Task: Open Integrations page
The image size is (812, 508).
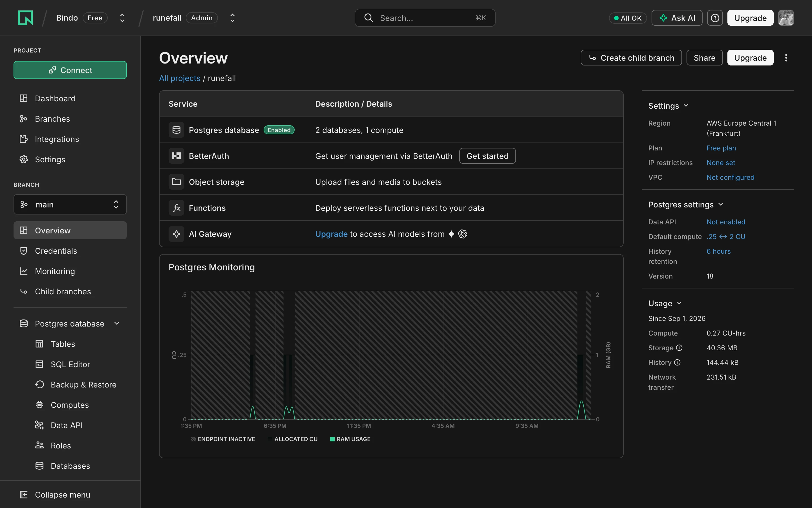Action: point(70,139)
